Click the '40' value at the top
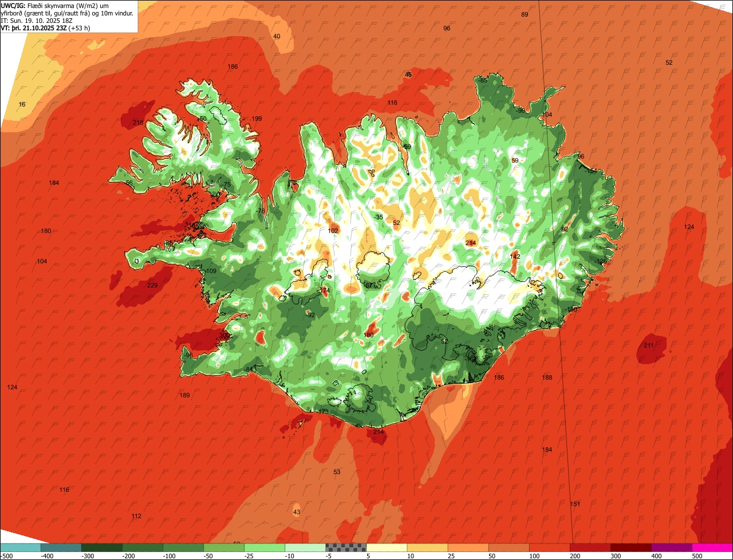 pyautogui.click(x=277, y=36)
